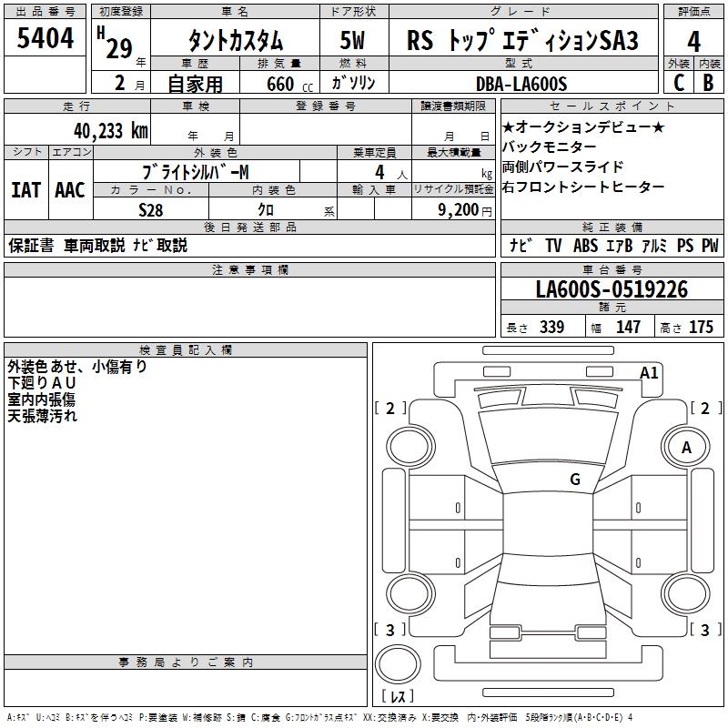Click interior color クロ
The height and width of the screenshot is (728, 728).
pos(266,210)
